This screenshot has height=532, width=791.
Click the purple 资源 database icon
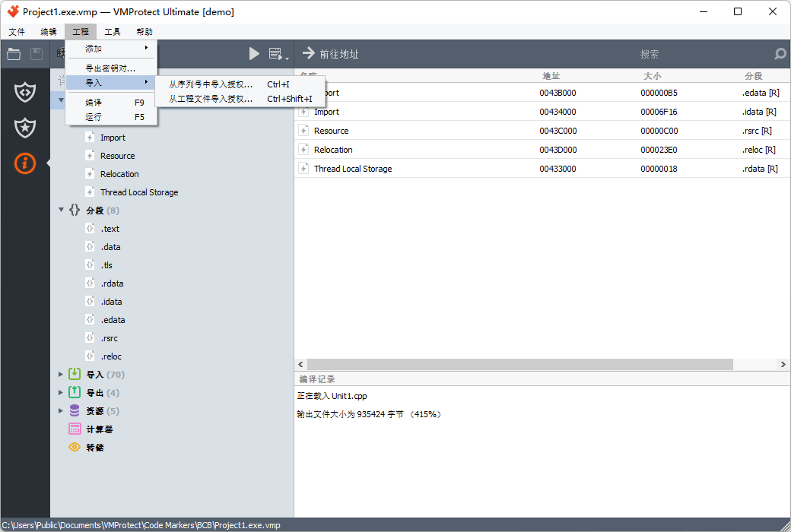point(75,410)
